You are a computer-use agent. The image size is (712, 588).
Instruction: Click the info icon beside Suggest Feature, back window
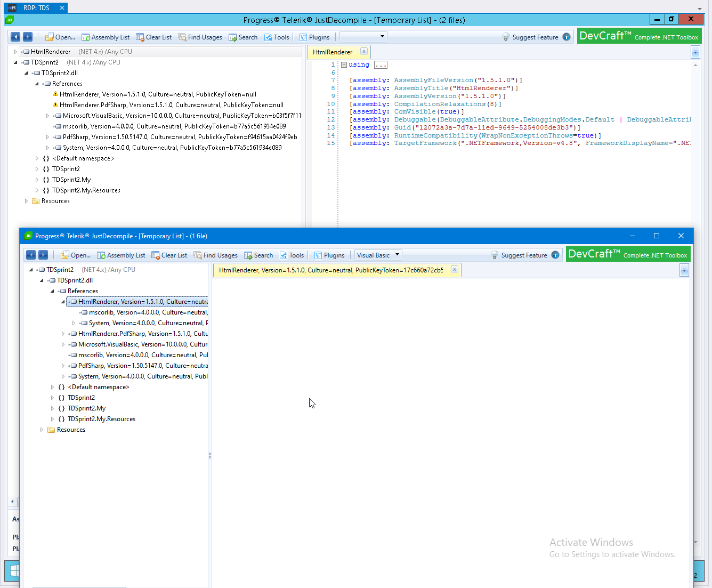567,37
